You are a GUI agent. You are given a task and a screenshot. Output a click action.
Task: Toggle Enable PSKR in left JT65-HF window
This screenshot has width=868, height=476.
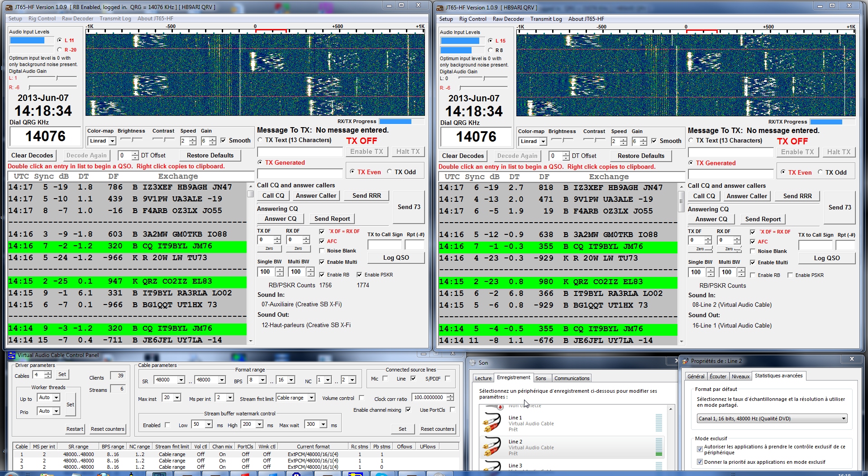click(x=359, y=275)
